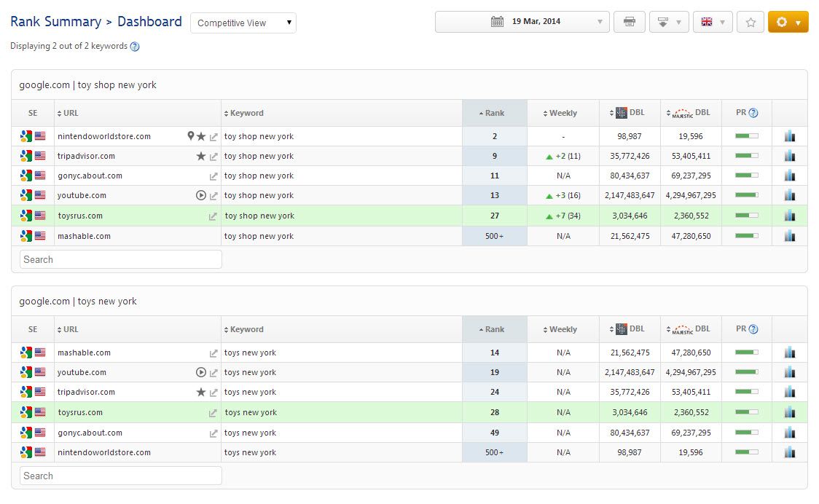The width and height of the screenshot is (819, 504).
Task: Sort second table by Keyword column
Action: coord(246,329)
